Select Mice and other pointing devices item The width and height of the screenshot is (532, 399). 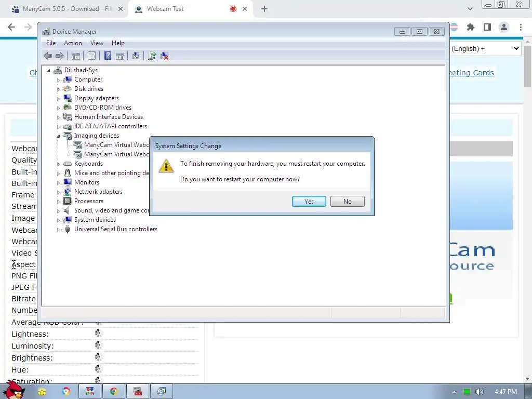[x=112, y=173]
